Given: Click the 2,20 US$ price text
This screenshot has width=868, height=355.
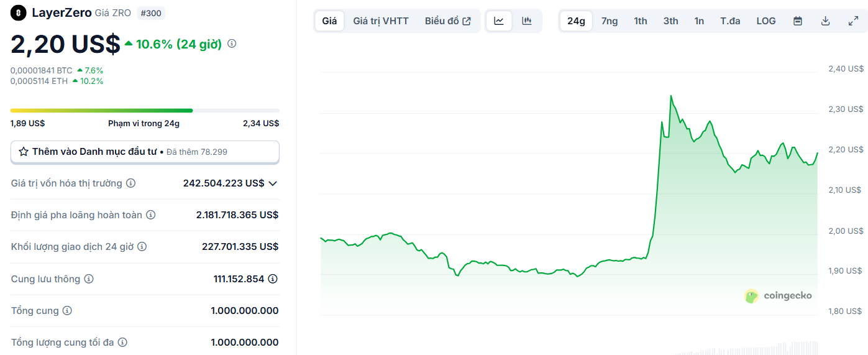Looking at the screenshot, I should point(65,44).
